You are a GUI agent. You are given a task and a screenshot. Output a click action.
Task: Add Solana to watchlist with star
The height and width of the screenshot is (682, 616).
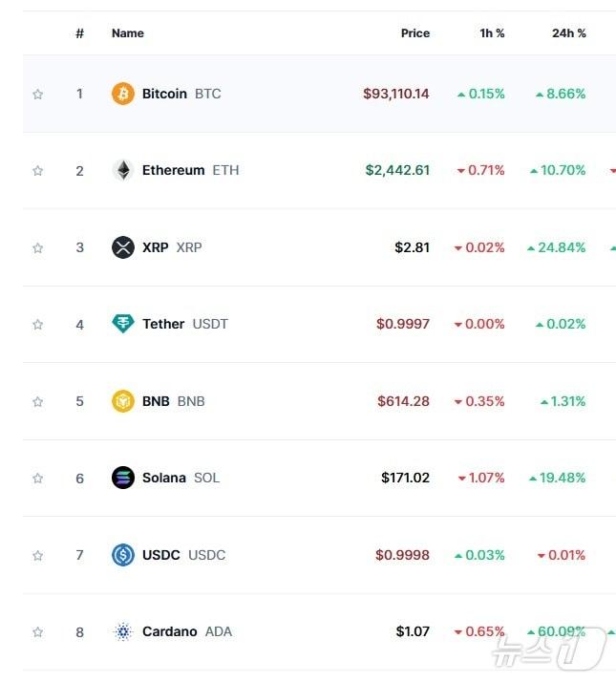click(x=38, y=479)
